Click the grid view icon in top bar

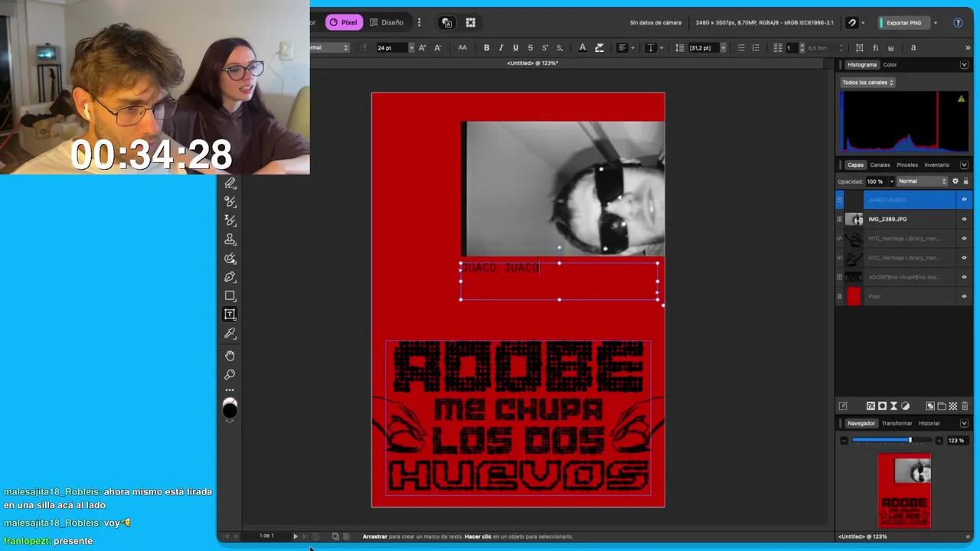coord(471,23)
